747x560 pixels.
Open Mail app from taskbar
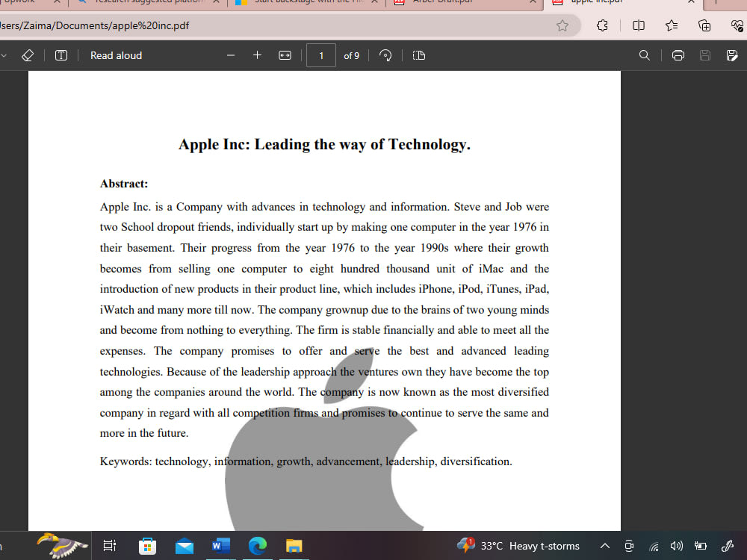(x=185, y=546)
